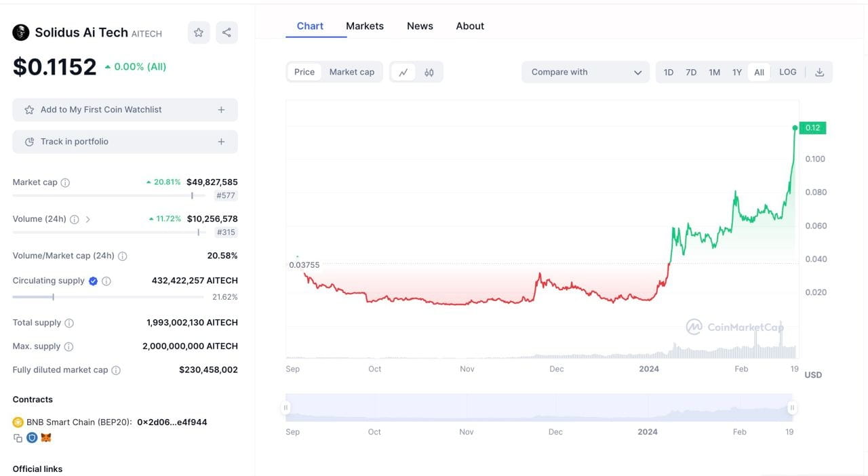The width and height of the screenshot is (868, 476).
Task: Click Add to My First Coin Watchlist
Action: click(x=125, y=109)
